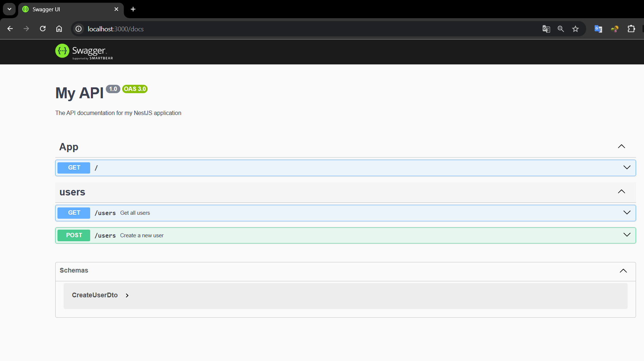Click the site information icon in address bar

pyautogui.click(x=78, y=29)
